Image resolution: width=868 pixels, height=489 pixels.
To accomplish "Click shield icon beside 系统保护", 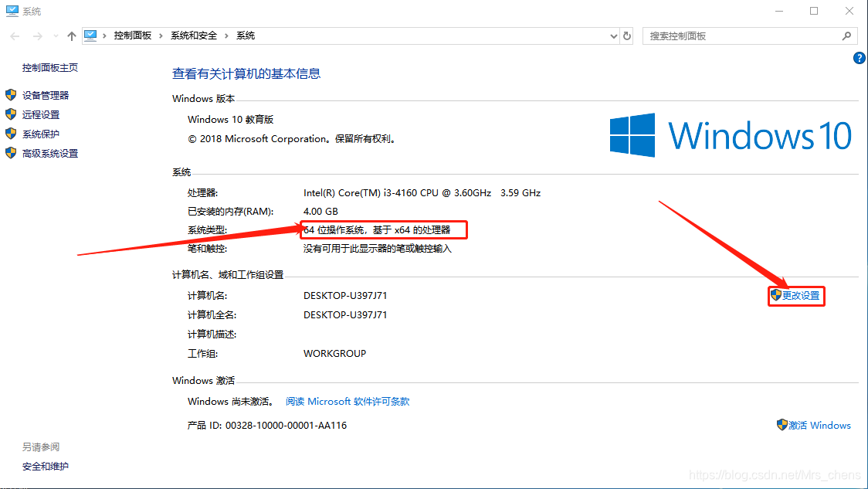I will 11,134.
